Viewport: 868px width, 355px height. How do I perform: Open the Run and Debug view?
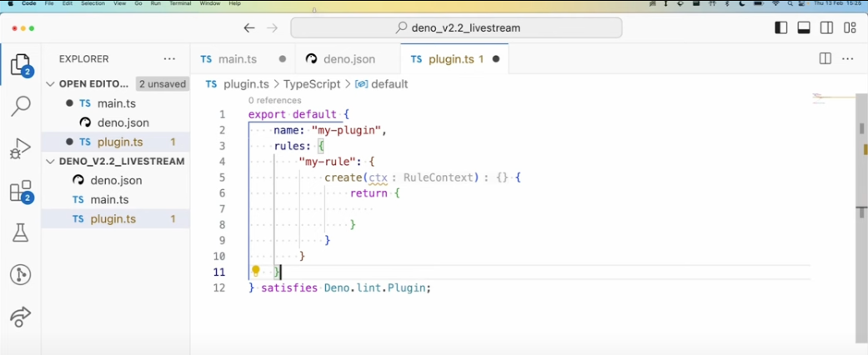[21, 148]
